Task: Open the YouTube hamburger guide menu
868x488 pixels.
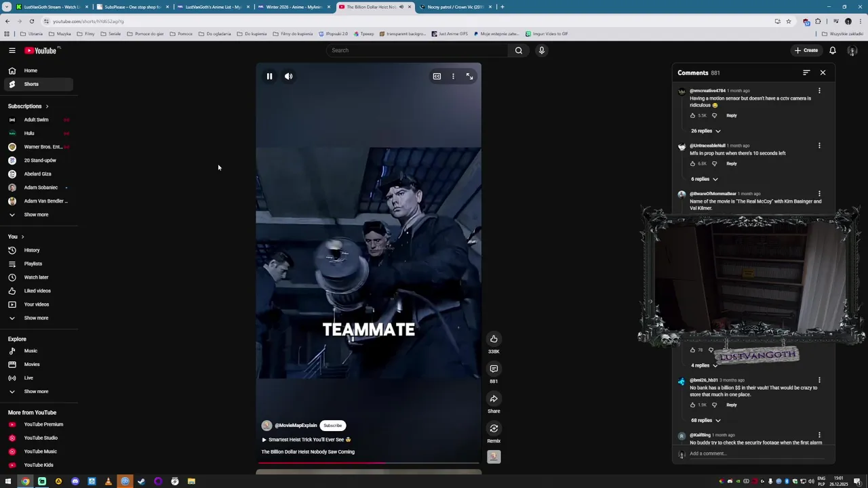Action: tap(12, 50)
